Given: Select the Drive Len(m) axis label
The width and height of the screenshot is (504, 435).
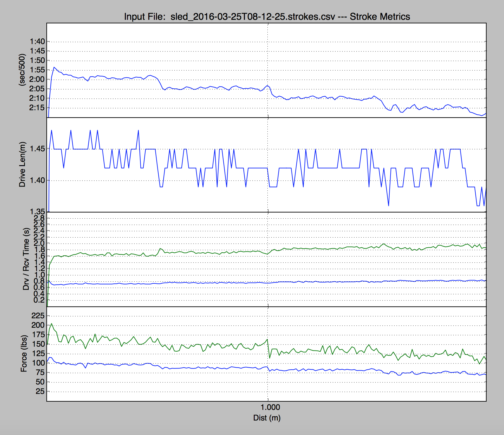Looking at the screenshot, I should click(x=22, y=165).
